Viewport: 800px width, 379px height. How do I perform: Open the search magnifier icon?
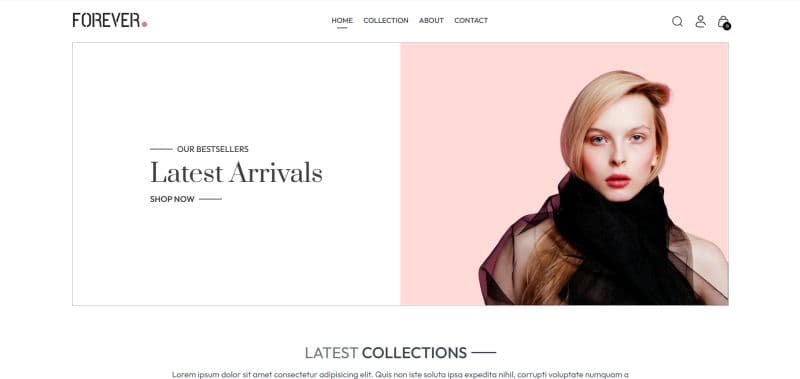coord(677,21)
